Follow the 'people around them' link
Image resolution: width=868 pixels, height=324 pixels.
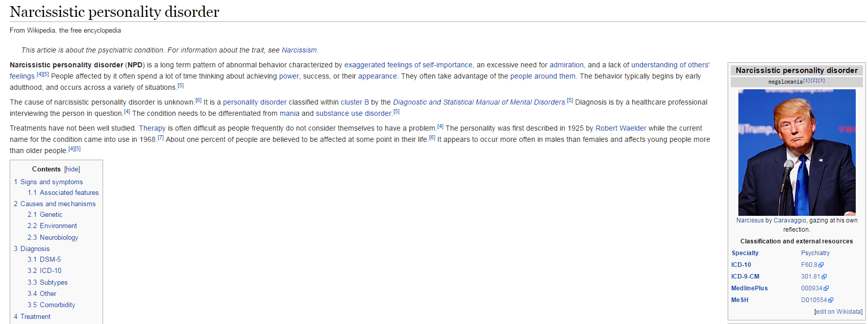pos(543,76)
